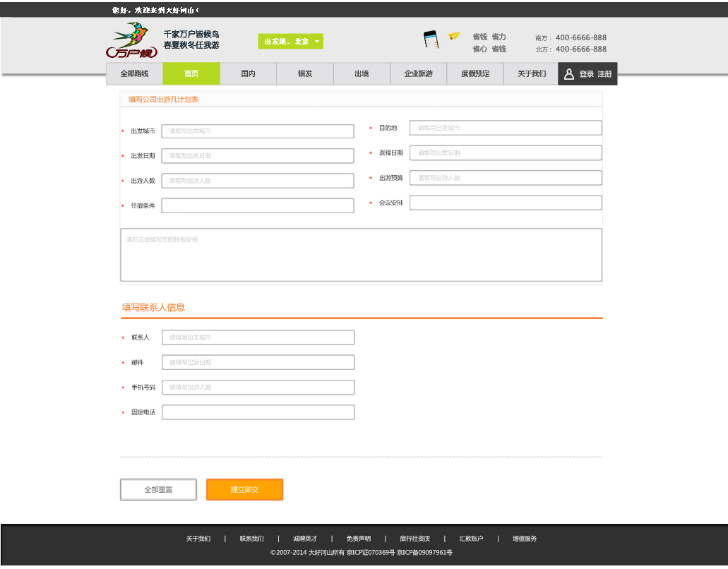
Task: Select the 返程日期 return date field
Action: [506, 153]
